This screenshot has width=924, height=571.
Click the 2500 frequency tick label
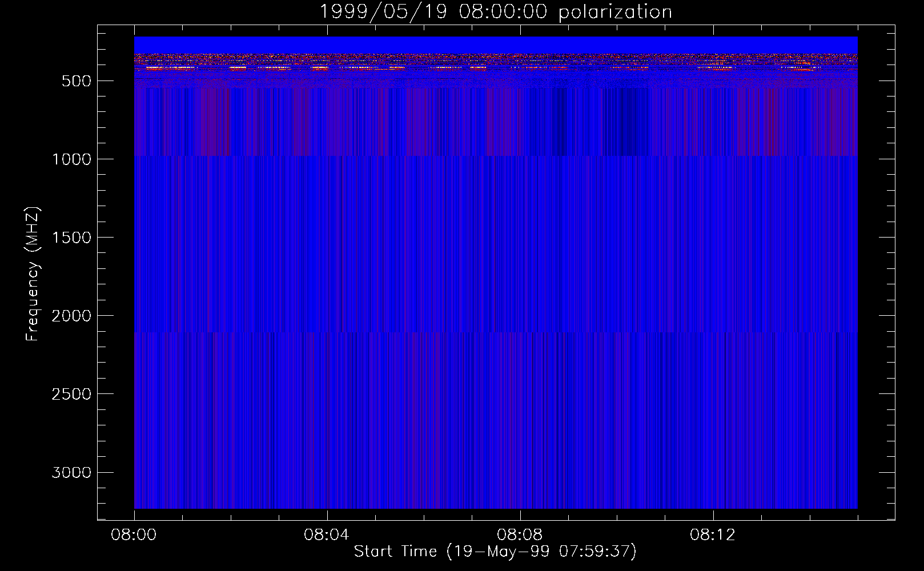pos(71,394)
